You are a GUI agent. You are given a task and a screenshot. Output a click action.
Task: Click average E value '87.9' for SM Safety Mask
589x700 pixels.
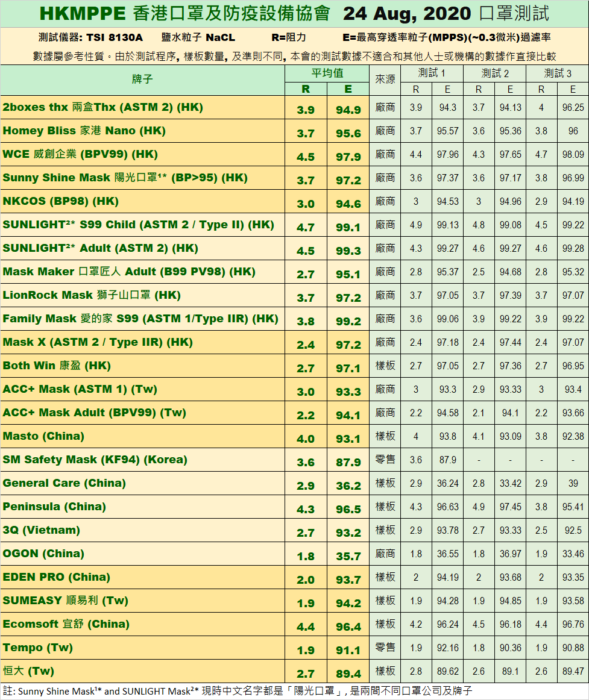[348, 463]
